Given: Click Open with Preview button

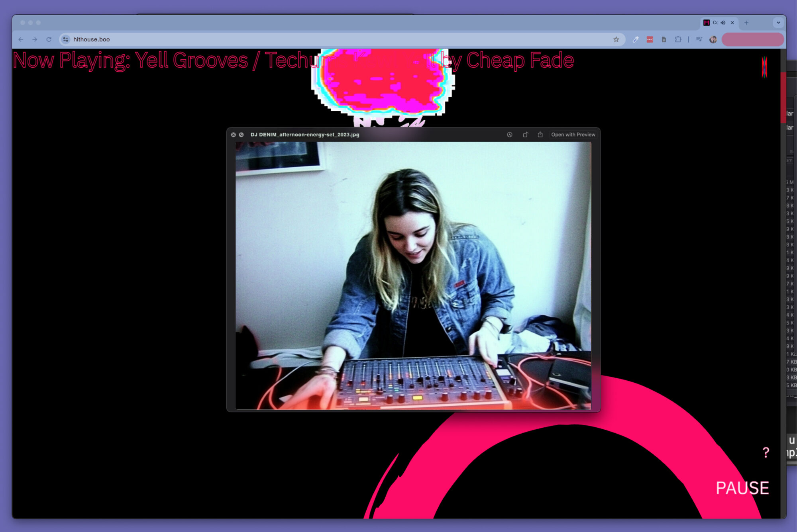Looking at the screenshot, I should [573, 135].
